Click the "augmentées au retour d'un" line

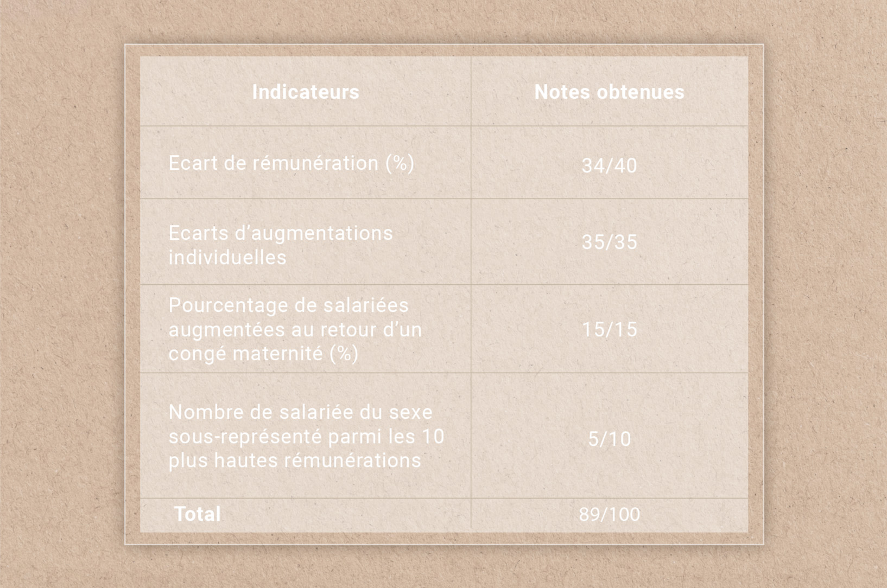click(295, 330)
